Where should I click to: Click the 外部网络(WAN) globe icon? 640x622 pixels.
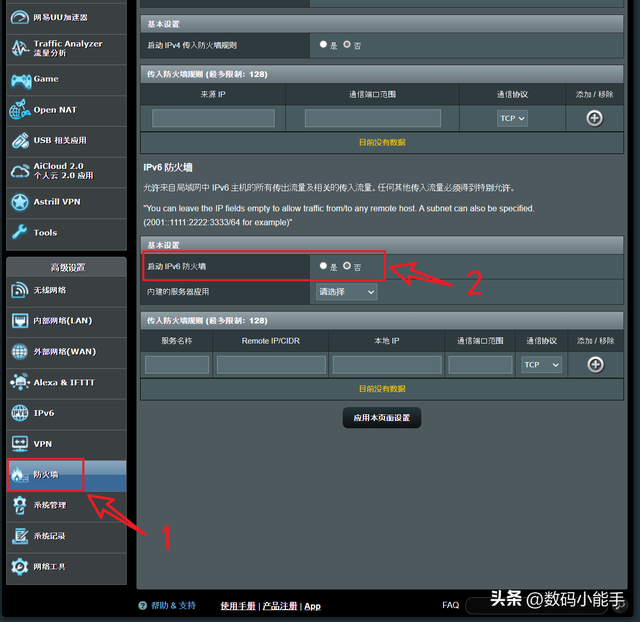pyautogui.click(x=20, y=351)
